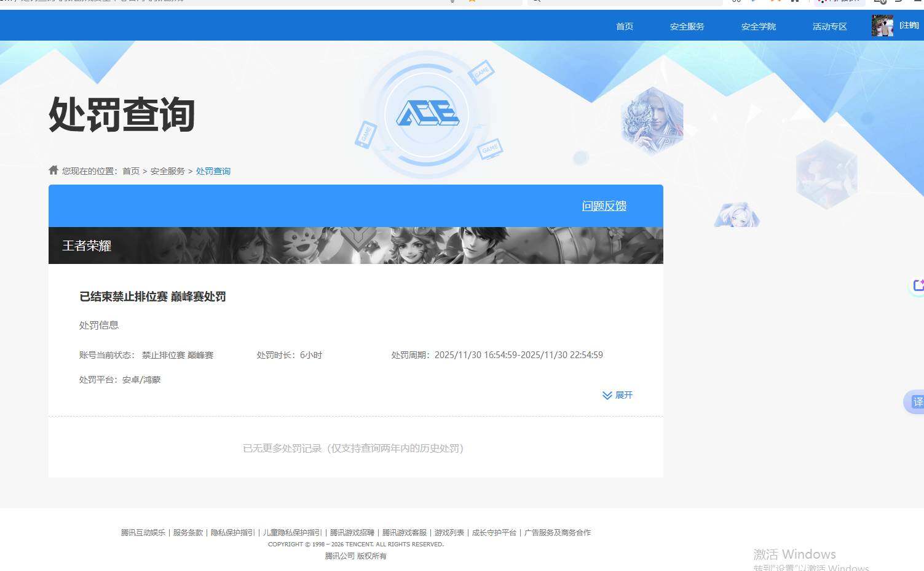Click the circular ACE logo

[428, 114]
